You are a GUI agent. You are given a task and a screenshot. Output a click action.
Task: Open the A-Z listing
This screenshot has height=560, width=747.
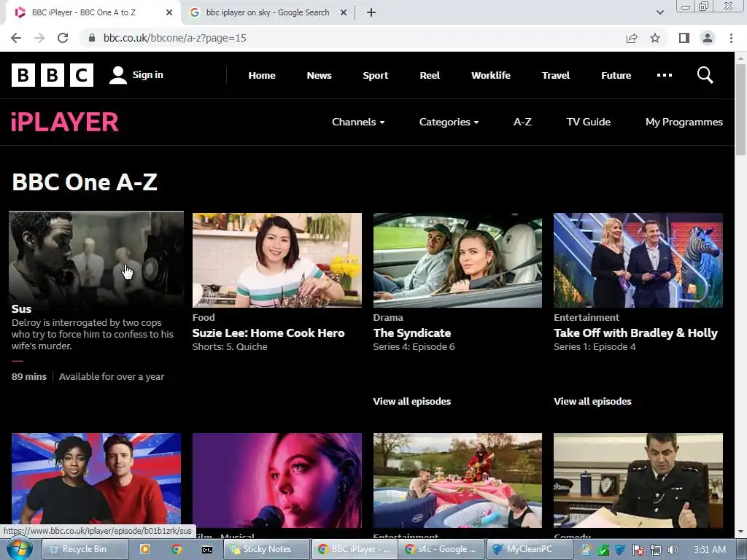522,122
